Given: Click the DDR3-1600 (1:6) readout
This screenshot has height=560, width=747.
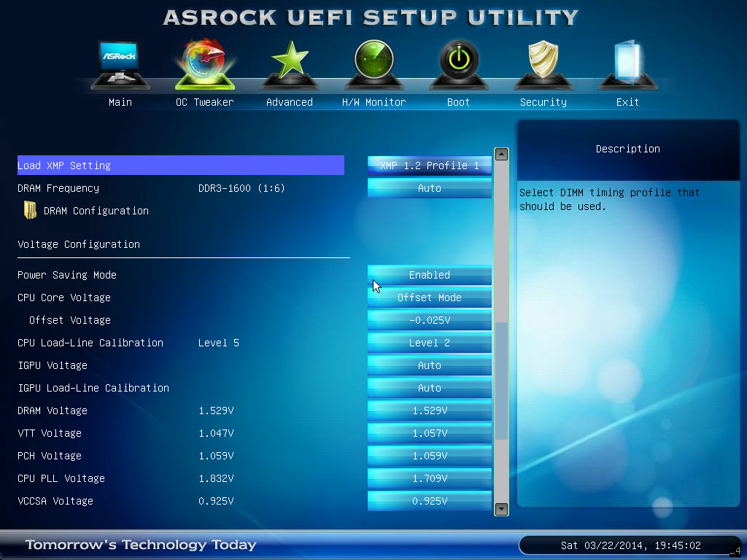Looking at the screenshot, I should pyautogui.click(x=241, y=188).
